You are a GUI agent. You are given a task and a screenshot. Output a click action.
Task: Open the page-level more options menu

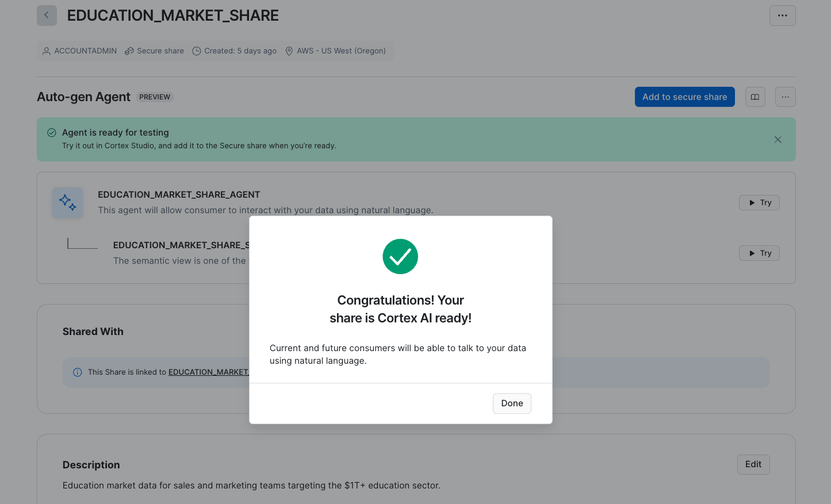pyautogui.click(x=782, y=16)
